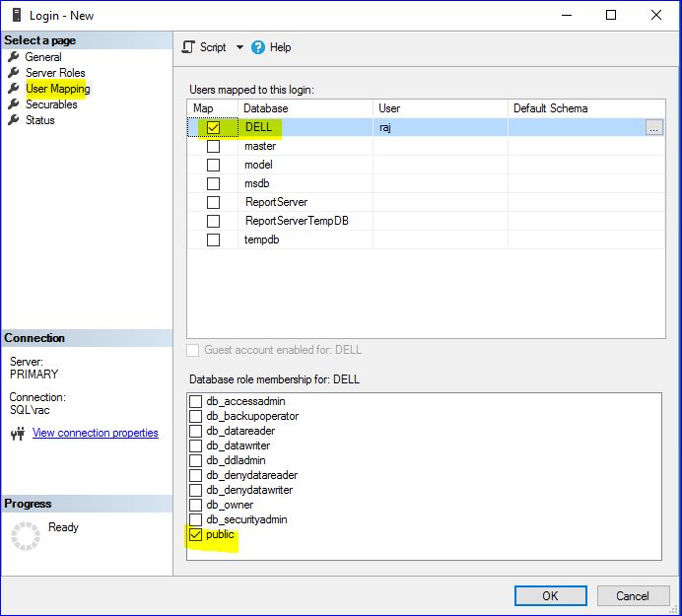Check the master database map checkbox

tap(213, 146)
